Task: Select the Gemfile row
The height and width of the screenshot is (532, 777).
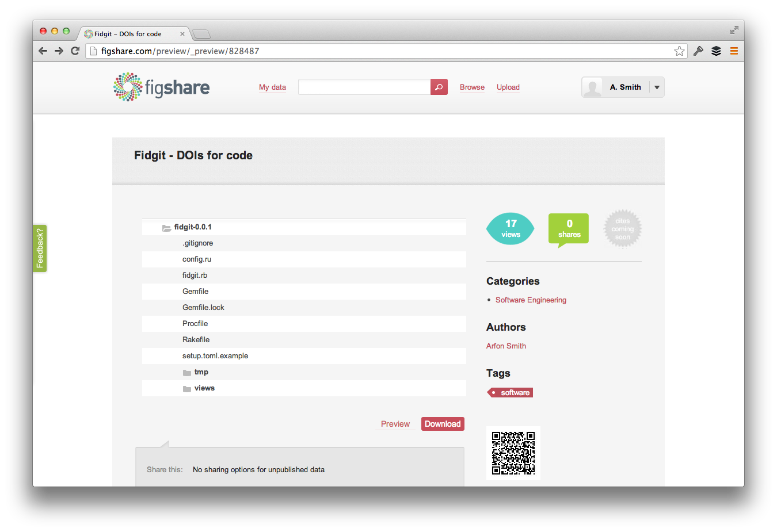Action: [304, 292]
